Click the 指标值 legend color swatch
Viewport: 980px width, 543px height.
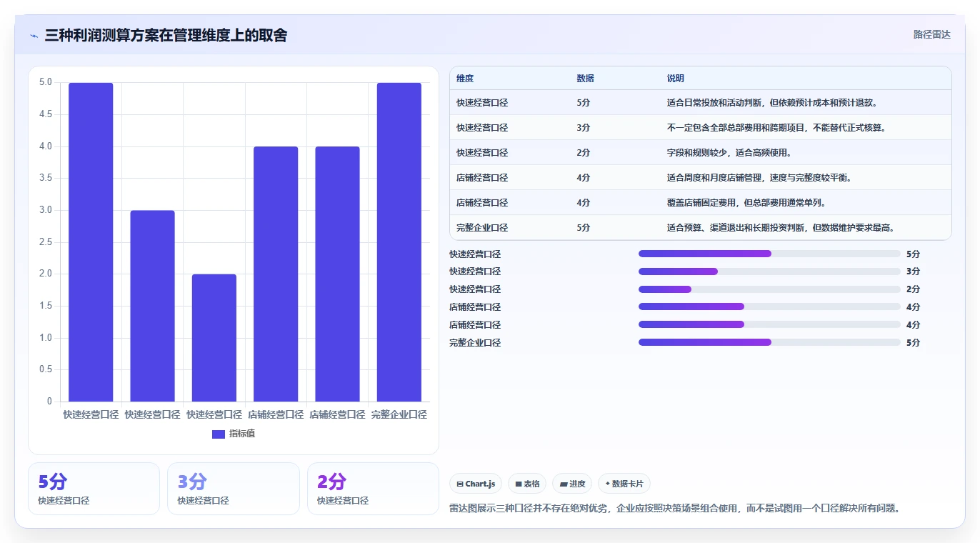(219, 434)
